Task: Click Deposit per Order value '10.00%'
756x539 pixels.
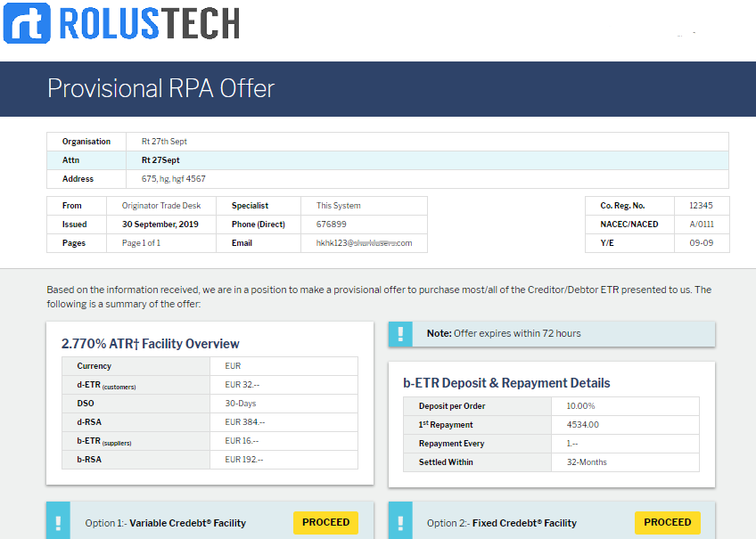Action: click(x=580, y=406)
